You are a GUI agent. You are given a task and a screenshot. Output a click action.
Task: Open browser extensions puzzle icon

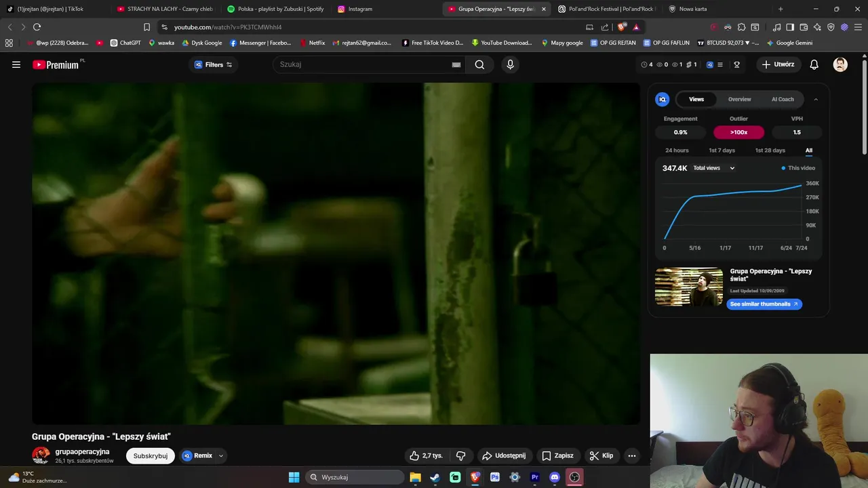(x=741, y=27)
